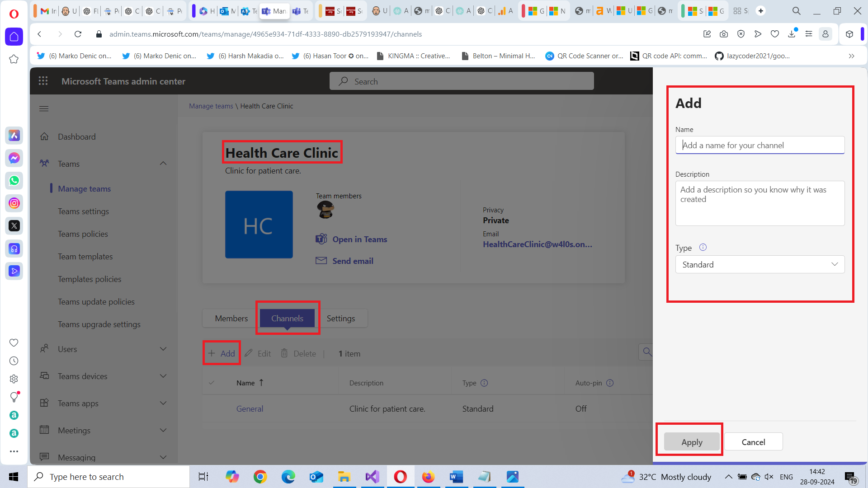
Task: Click the HC team logo thumbnail
Action: 259,225
